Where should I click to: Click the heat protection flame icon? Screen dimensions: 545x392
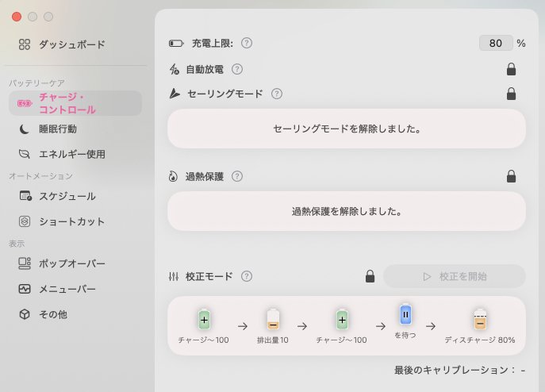pos(173,176)
